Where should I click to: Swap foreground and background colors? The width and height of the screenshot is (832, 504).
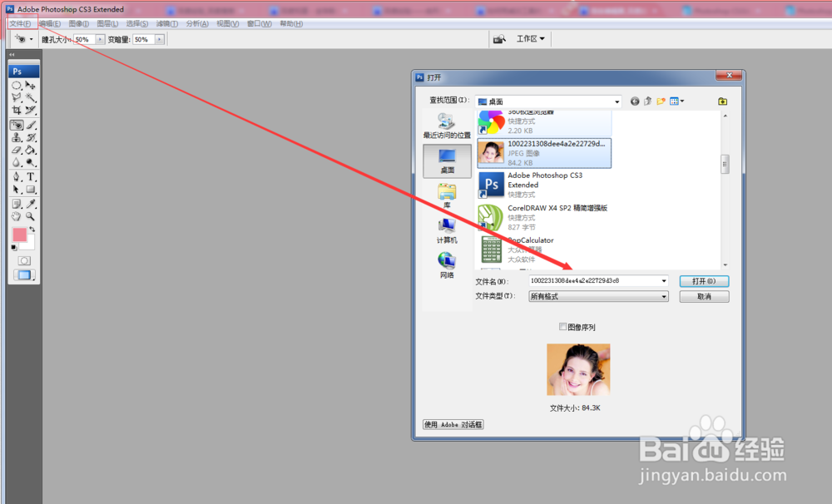[x=32, y=230]
